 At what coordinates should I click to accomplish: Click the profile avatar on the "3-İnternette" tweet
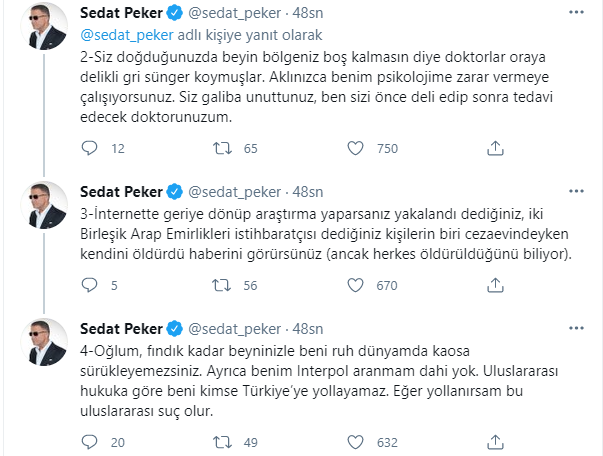[44, 205]
